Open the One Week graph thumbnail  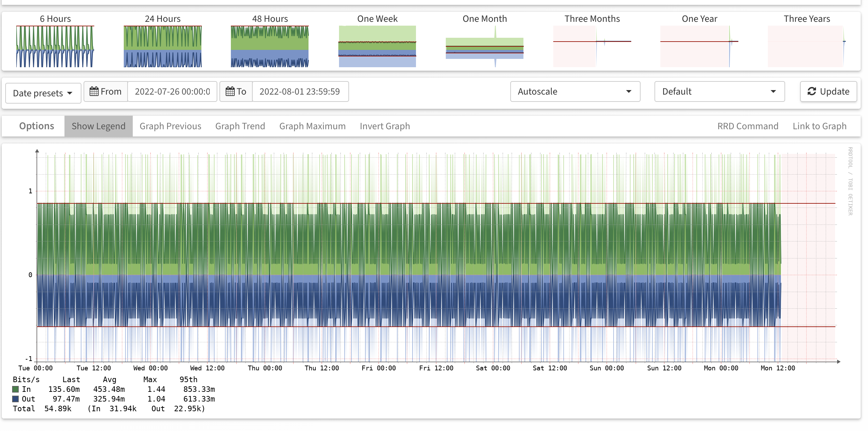point(377,46)
